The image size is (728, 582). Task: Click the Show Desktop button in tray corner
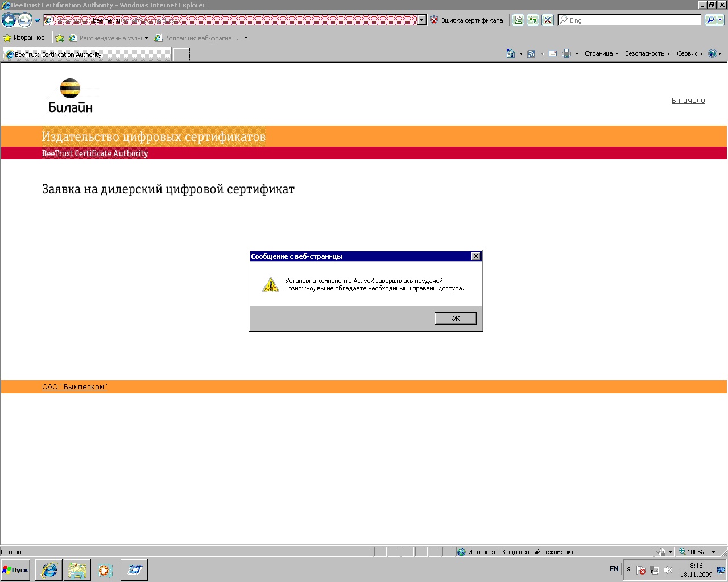pyautogui.click(x=722, y=570)
